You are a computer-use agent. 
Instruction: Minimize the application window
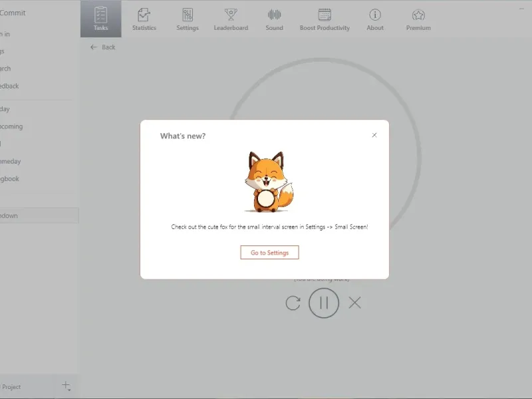[x=521, y=9]
